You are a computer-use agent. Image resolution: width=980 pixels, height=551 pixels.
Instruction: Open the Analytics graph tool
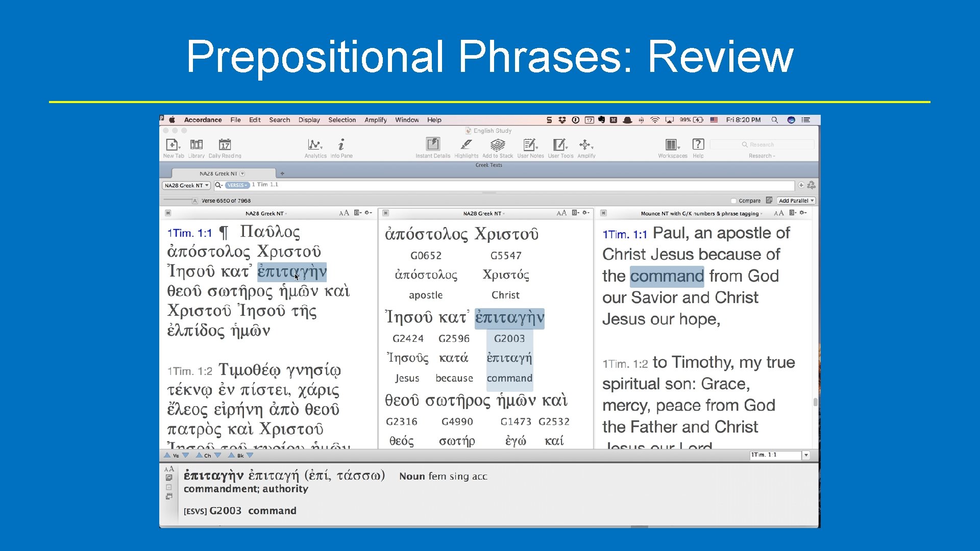coord(315,145)
